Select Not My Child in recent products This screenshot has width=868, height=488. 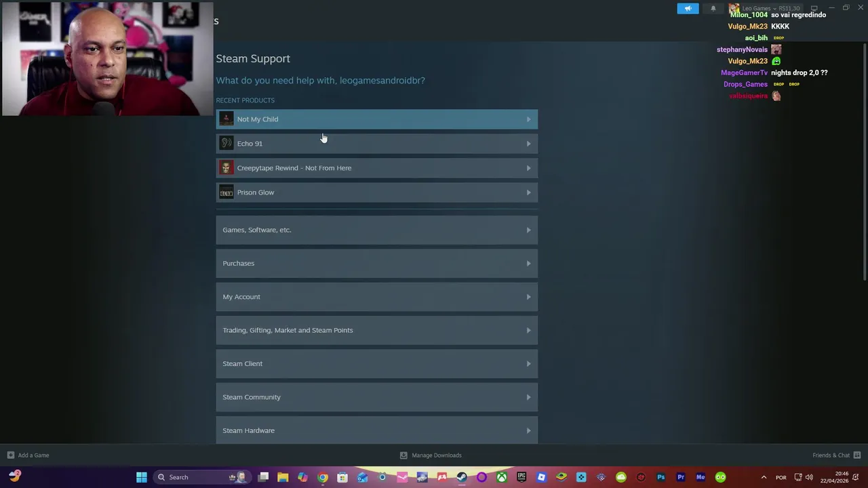pos(376,119)
